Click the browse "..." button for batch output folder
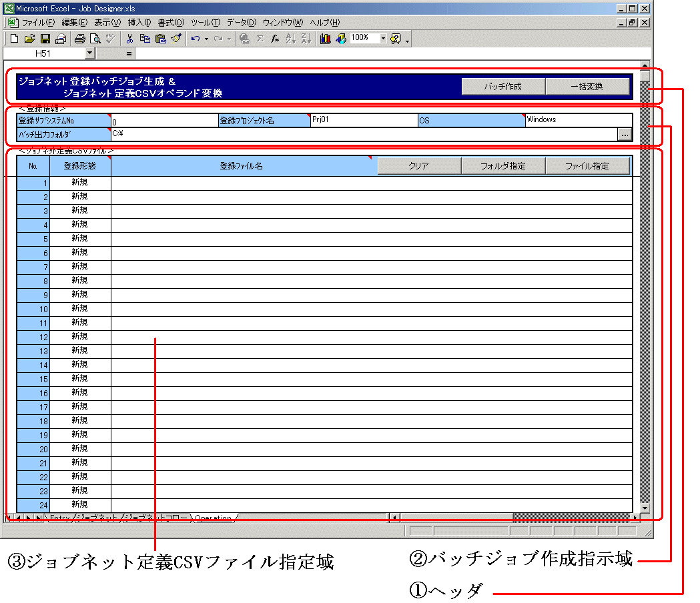700x603 pixels. pos(625,134)
